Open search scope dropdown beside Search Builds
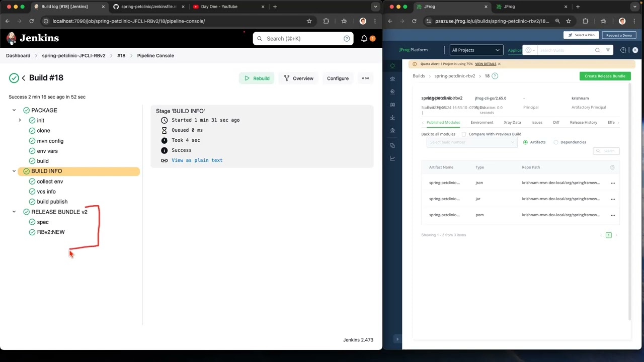This screenshot has height=362, width=644. [x=530, y=50]
